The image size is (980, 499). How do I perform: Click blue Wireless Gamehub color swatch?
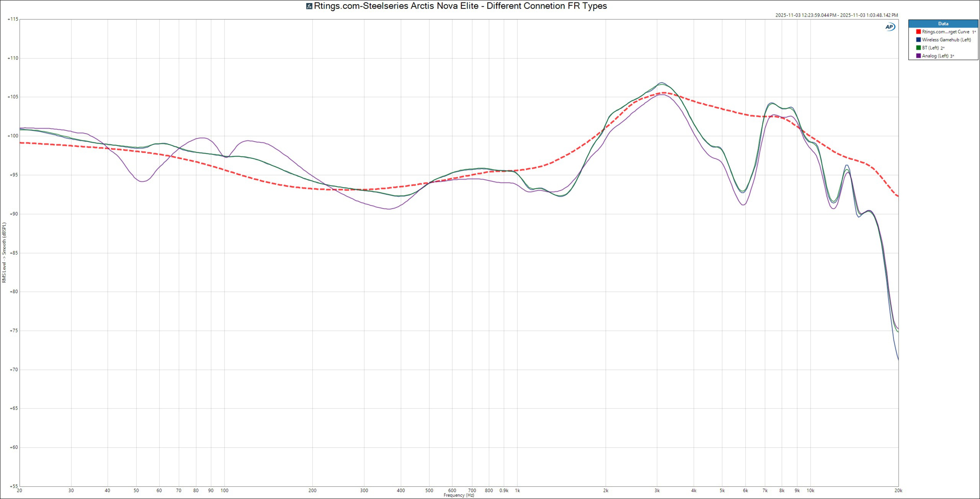[918, 40]
